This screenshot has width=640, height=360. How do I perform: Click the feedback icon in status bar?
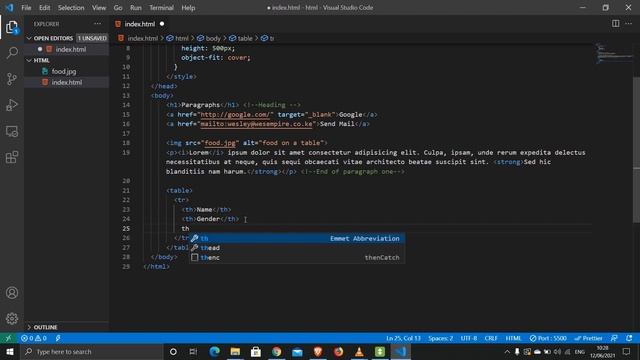click(x=614, y=338)
